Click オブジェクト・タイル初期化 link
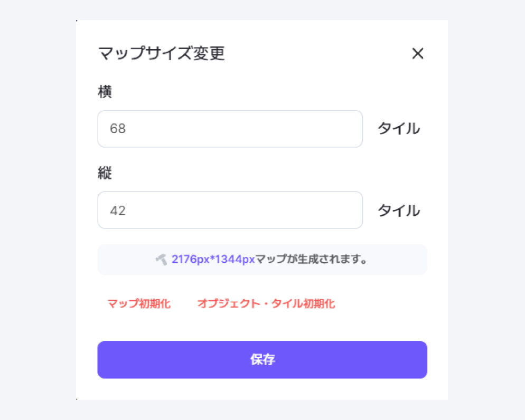Screen dimensions: 525x420 266,303
